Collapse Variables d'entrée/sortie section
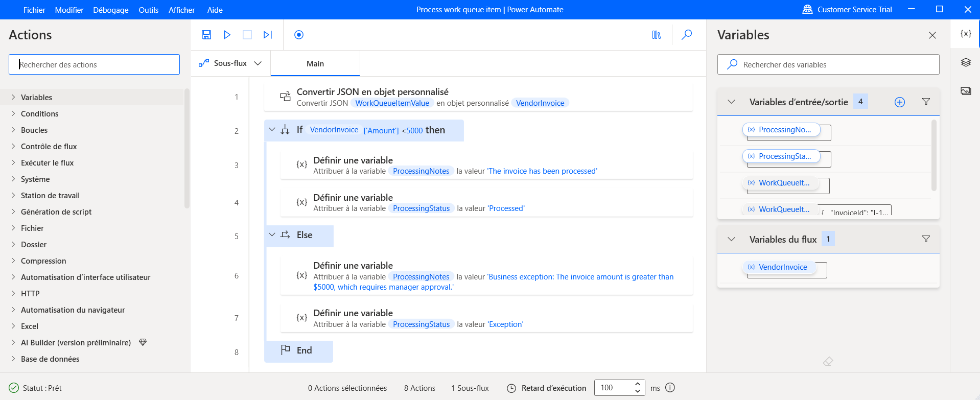 (732, 102)
